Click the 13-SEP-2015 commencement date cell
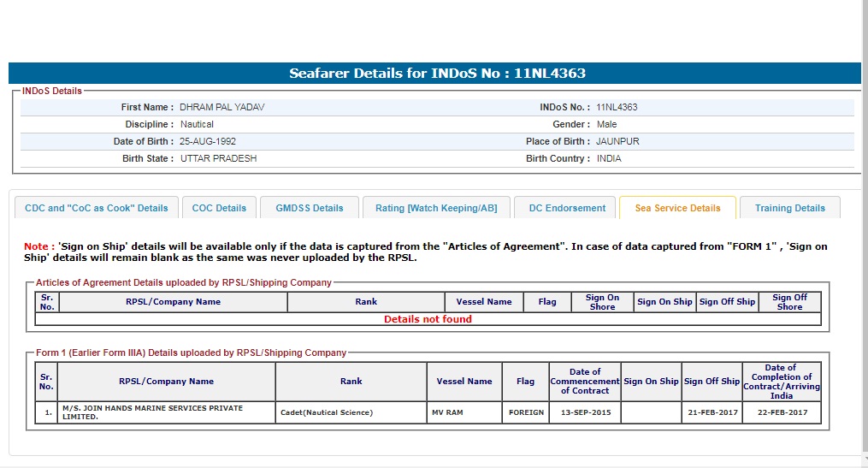Screen dimensions: 868x468 pos(585,412)
